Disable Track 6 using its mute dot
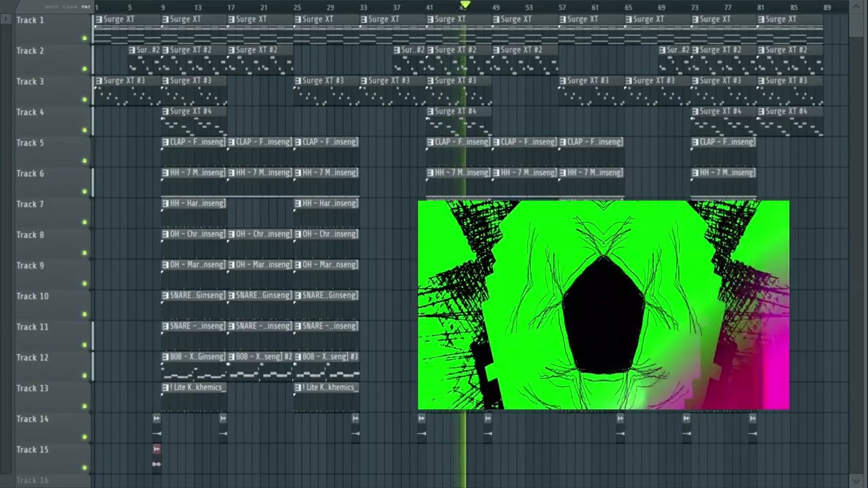 (85, 191)
